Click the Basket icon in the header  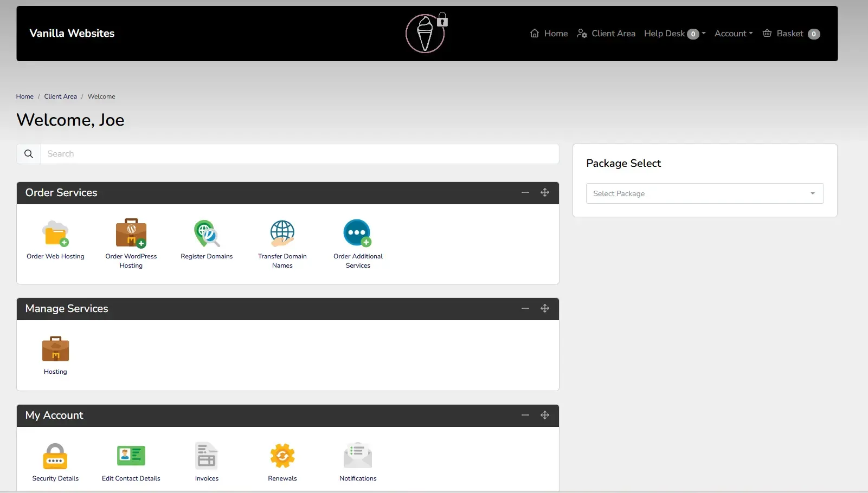(x=768, y=33)
